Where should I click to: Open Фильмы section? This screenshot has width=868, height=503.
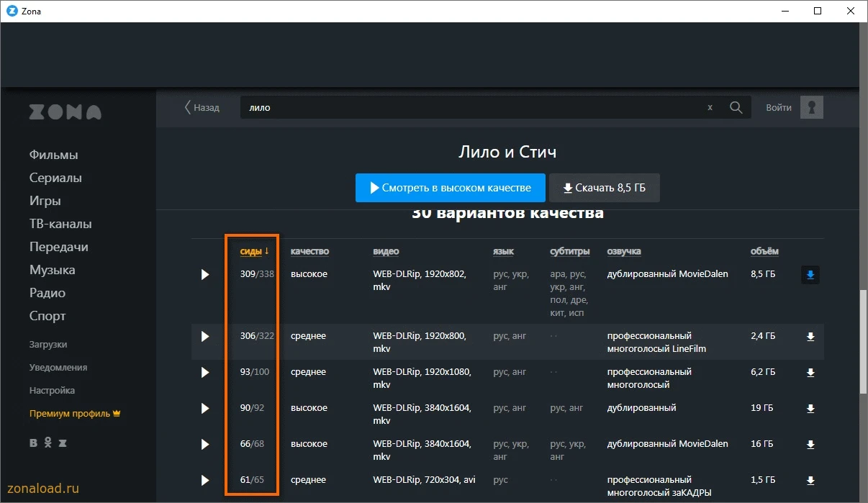coord(54,155)
